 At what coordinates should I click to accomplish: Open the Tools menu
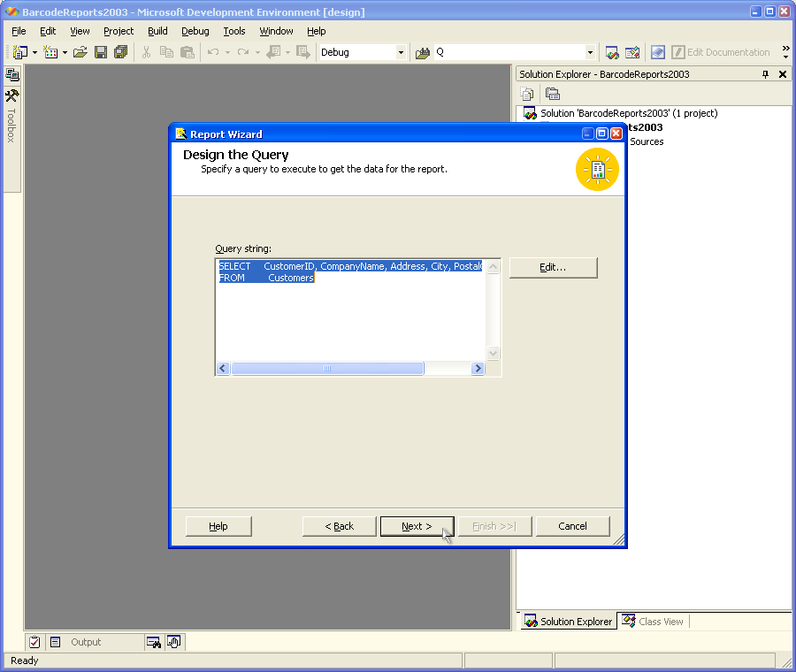[x=234, y=31]
